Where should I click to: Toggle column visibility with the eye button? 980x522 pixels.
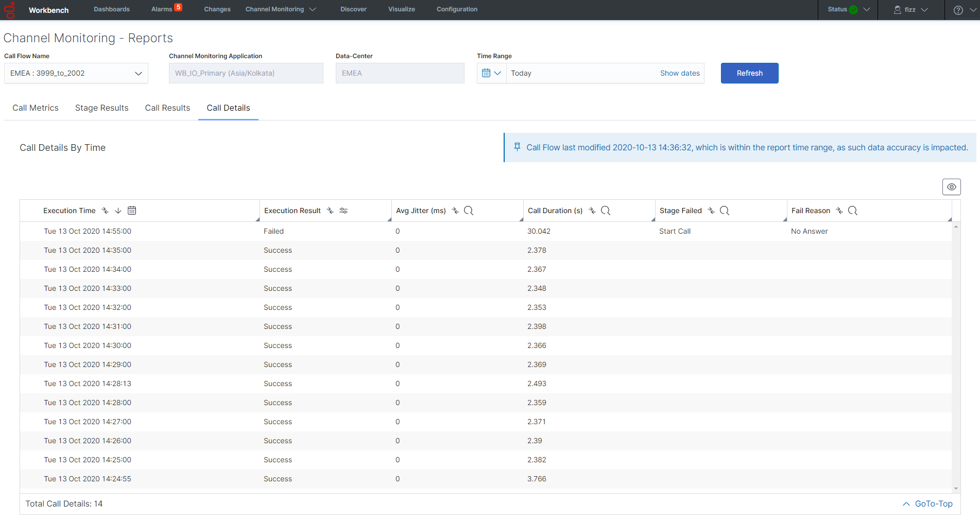tap(952, 187)
